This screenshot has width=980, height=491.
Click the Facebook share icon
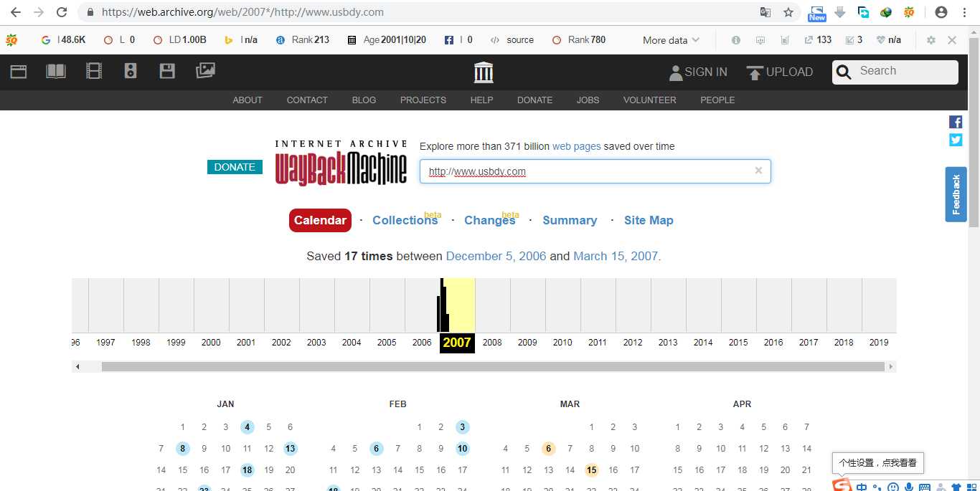pyautogui.click(x=956, y=122)
